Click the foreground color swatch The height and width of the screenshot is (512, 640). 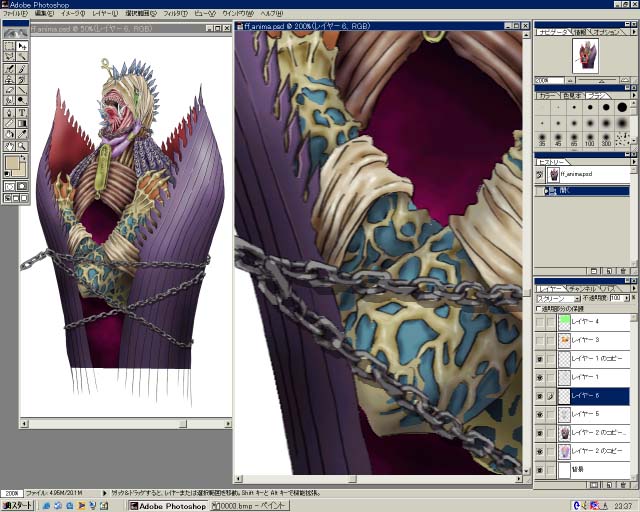(13, 163)
